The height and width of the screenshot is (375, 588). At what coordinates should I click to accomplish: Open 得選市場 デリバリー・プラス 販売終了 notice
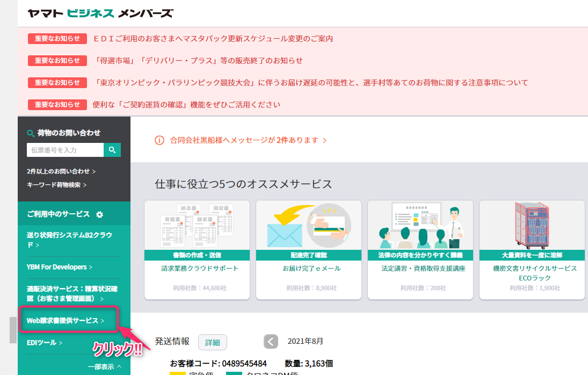click(198, 61)
